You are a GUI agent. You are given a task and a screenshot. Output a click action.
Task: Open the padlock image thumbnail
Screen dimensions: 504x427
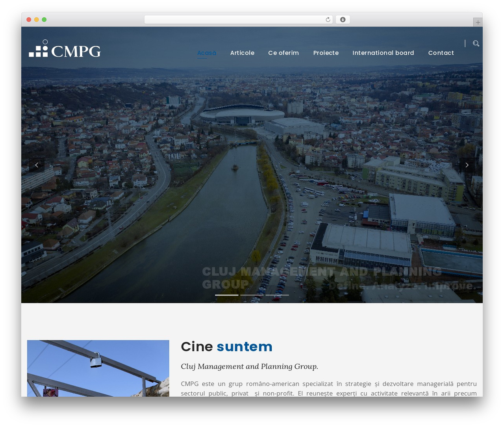click(x=98, y=368)
